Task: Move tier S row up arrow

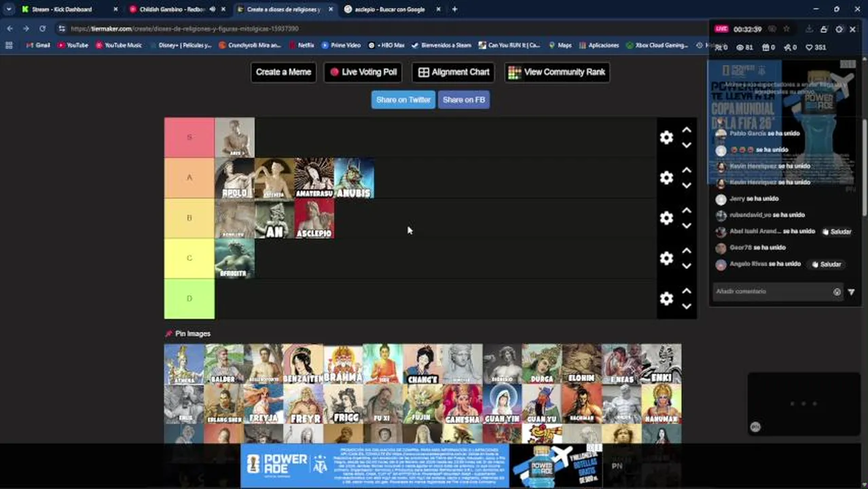Action: click(687, 130)
